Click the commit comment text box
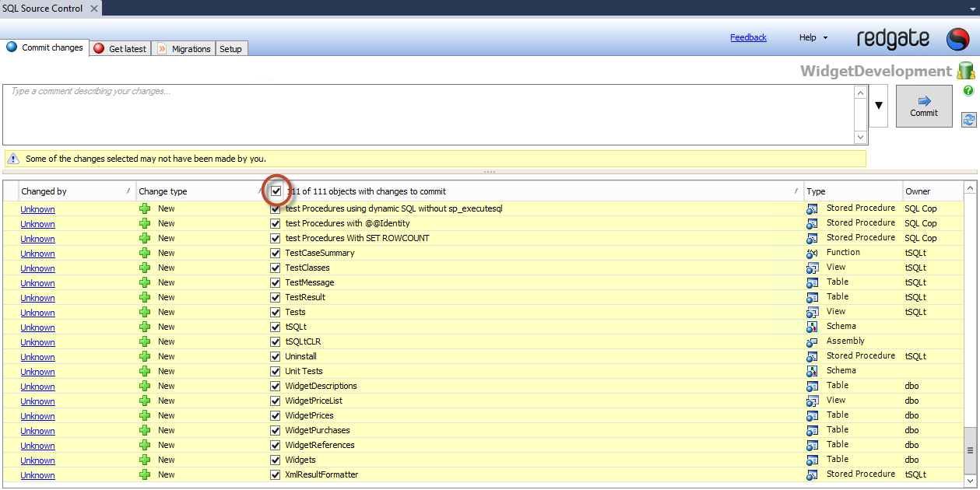The image size is (980, 490). [428, 114]
